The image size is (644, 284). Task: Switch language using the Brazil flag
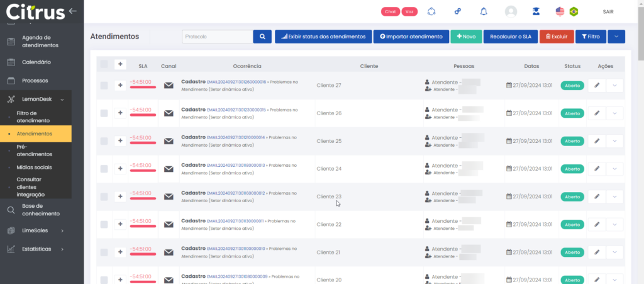coord(574,11)
